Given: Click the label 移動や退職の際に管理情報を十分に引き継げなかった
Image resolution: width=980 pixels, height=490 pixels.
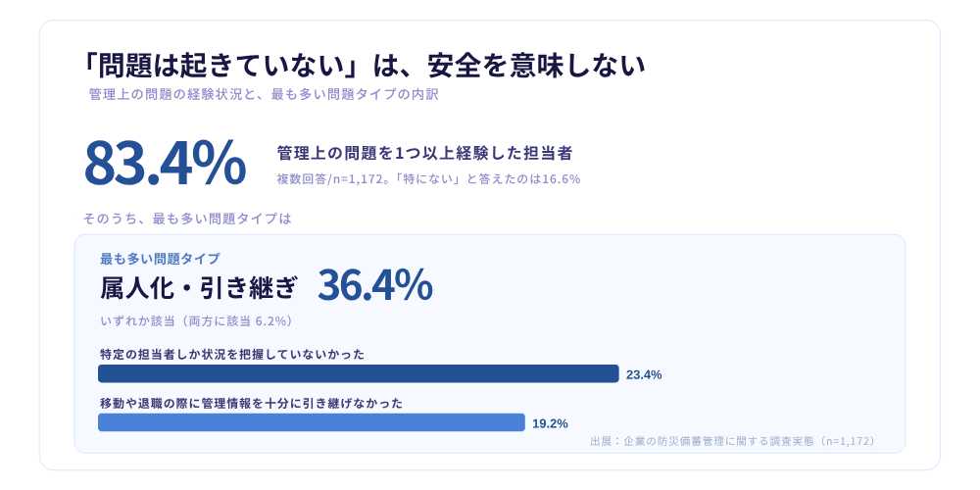Looking at the screenshot, I should pos(251,404).
